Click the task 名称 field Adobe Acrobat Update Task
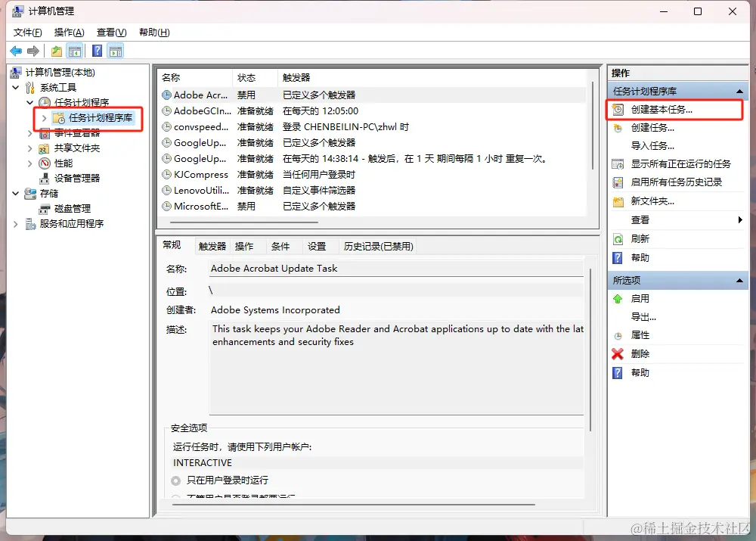 point(396,269)
